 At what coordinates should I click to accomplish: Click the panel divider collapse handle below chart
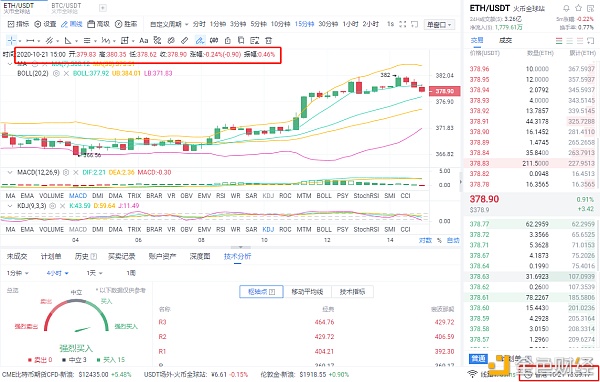click(x=240, y=247)
